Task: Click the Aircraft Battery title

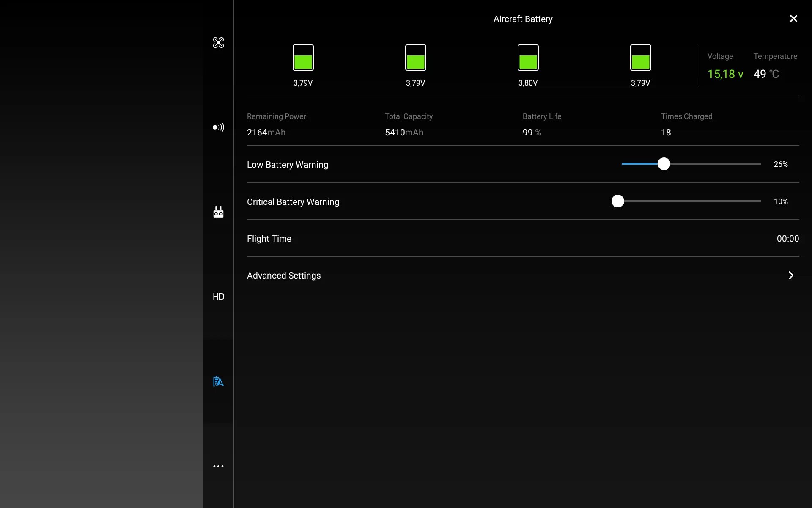Action: pyautogui.click(x=523, y=19)
